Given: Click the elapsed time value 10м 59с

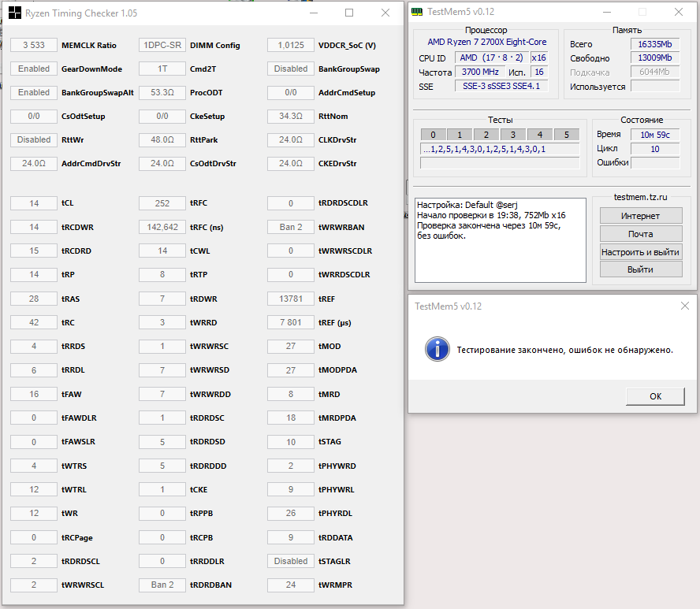Looking at the screenshot, I should click(655, 135).
